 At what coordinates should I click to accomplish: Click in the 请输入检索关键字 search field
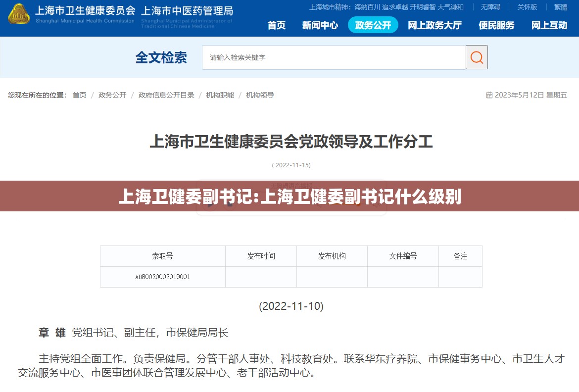[333, 57]
